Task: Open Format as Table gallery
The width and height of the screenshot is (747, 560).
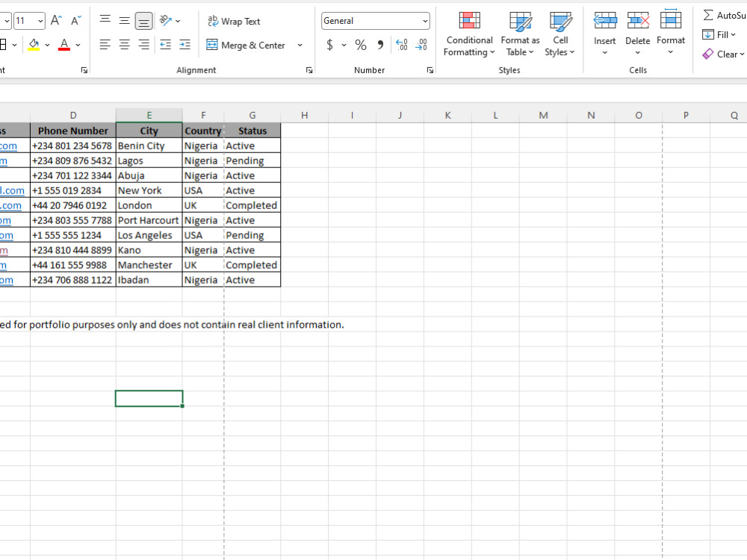Action: [x=520, y=34]
